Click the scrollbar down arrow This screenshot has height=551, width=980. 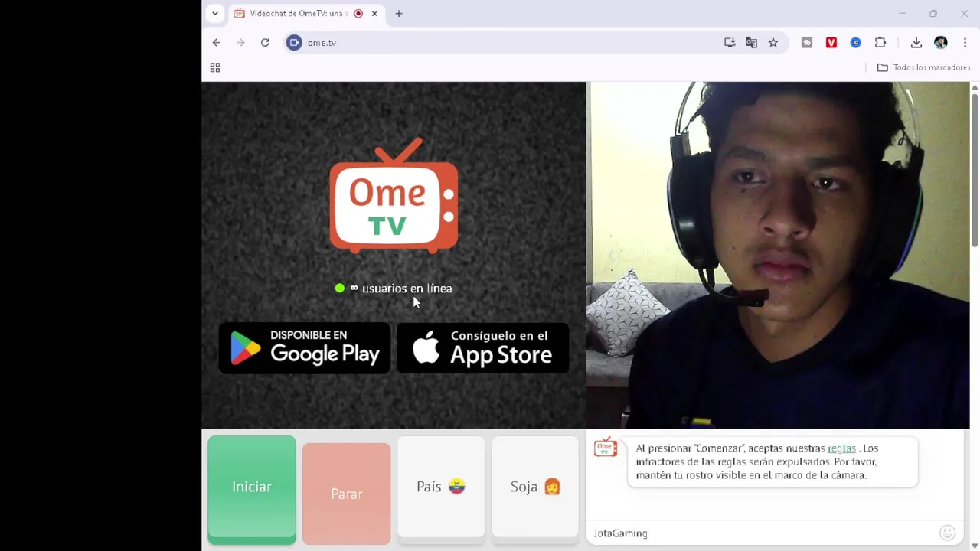[975, 546]
